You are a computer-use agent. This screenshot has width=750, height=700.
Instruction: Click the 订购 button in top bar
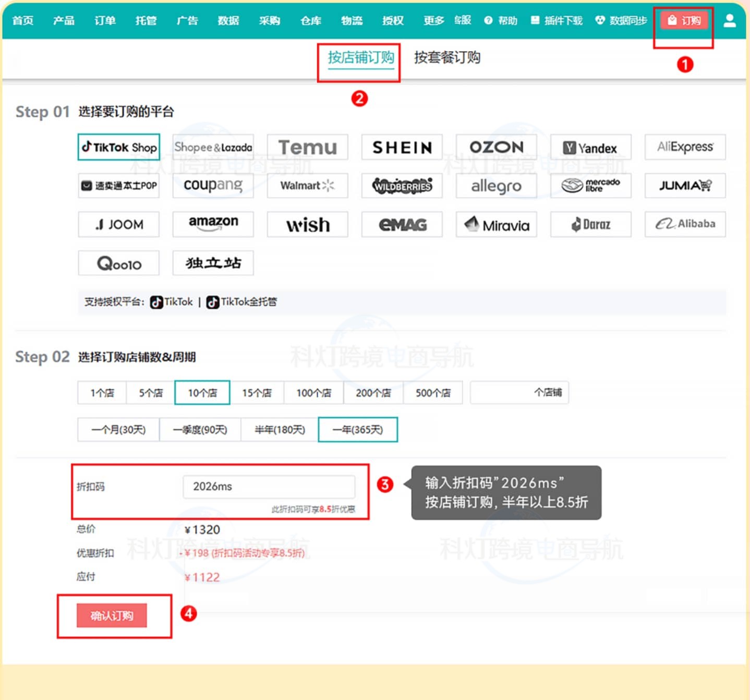[684, 20]
